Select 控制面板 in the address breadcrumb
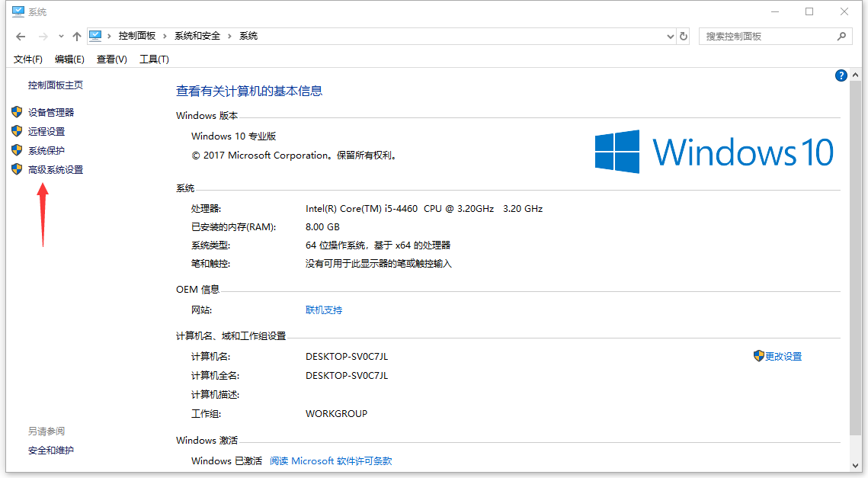Image resolution: width=868 pixels, height=478 pixels. pos(136,36)
